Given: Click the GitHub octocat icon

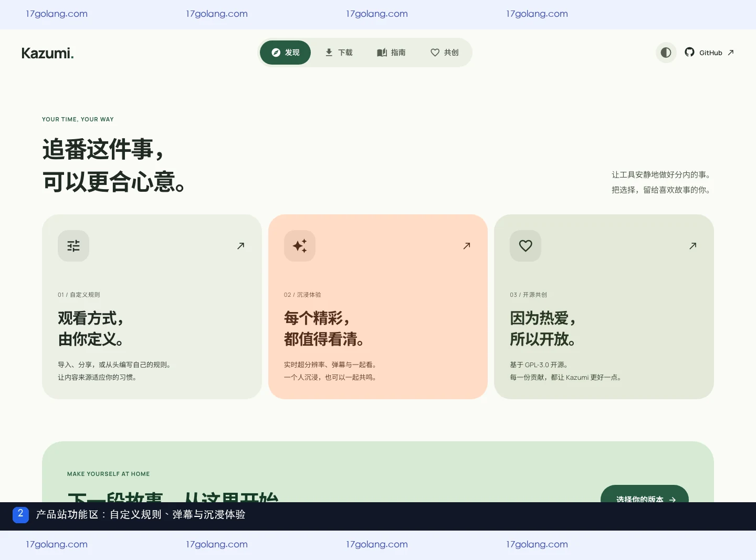Looking at the screenshot, I should click(x=689, y=52).
